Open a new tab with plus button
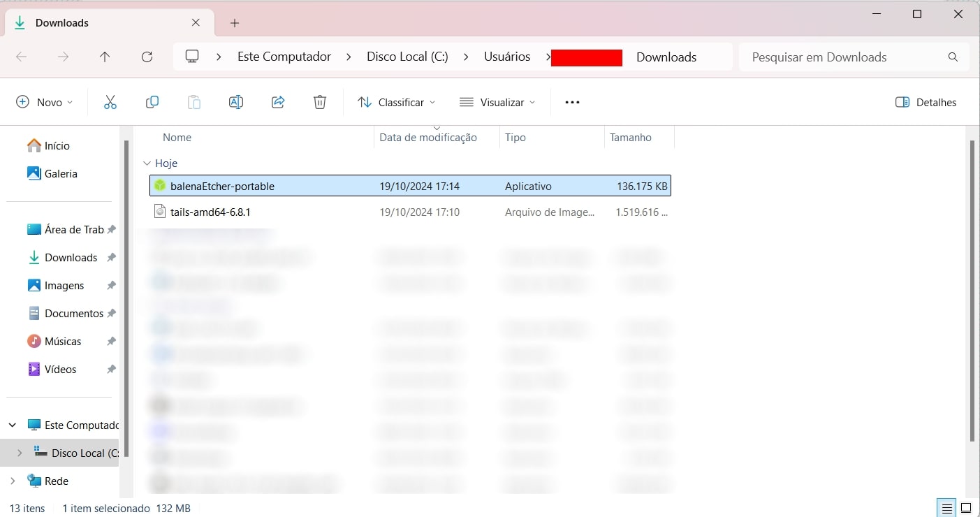 (235, 23)
